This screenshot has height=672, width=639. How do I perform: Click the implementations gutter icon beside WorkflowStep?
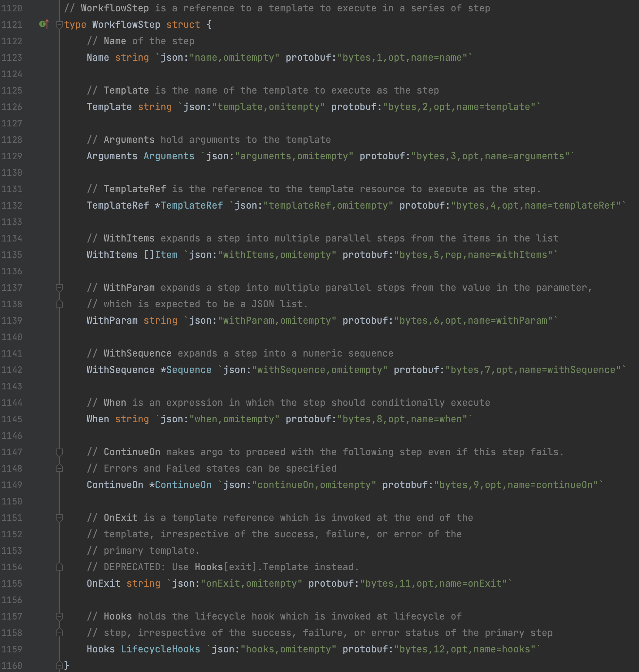pos(44,24)
